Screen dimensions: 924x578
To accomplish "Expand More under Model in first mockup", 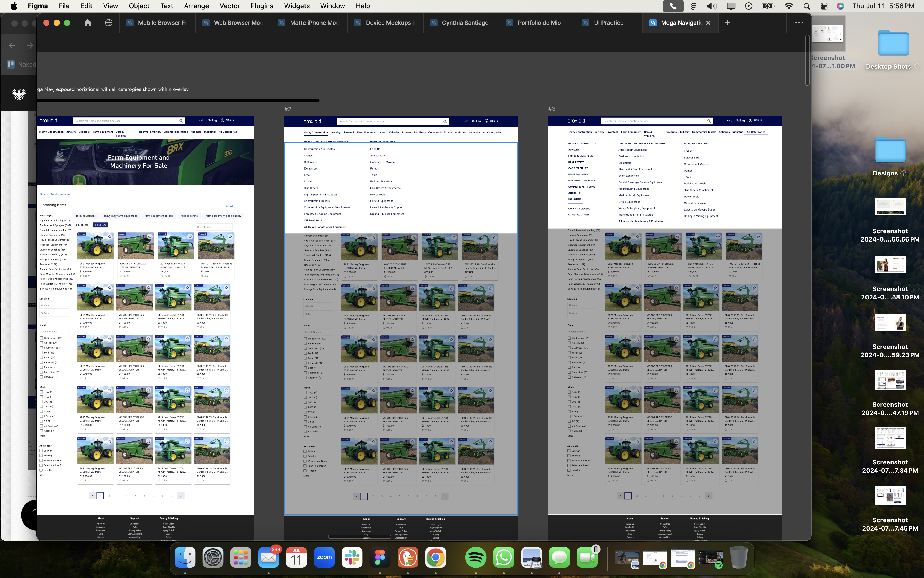I will pyautogui.click(x=42, y=436).
